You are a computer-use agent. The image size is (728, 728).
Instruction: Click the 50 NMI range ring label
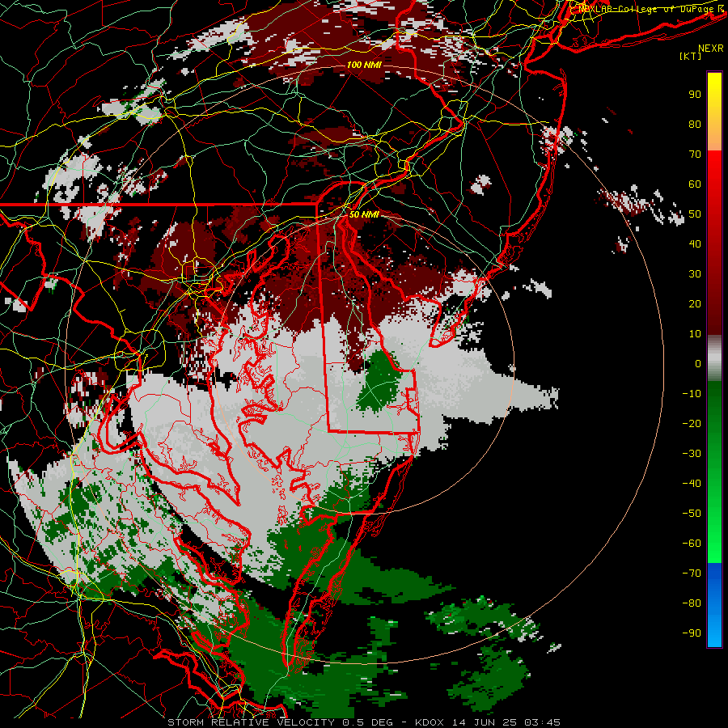coord(363,214)
